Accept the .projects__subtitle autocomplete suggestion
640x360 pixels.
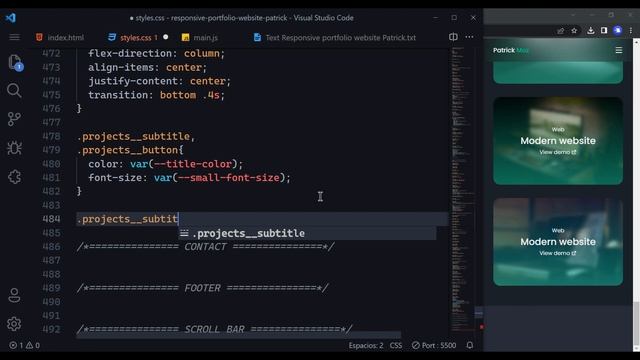pyautogui.click(x=307, y=233)
